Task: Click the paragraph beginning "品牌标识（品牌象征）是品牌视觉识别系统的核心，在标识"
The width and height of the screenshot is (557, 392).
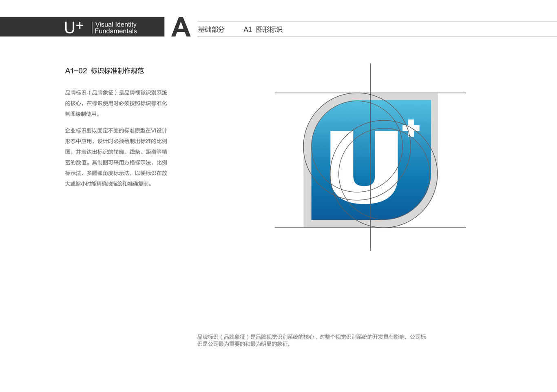Action: tap(116, 103)
